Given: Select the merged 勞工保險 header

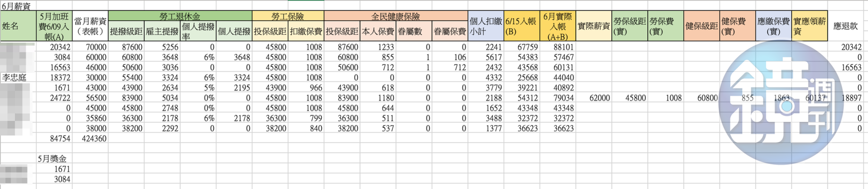Looking at the screenshot, I should pyautogui.click(x=287, y=16).
